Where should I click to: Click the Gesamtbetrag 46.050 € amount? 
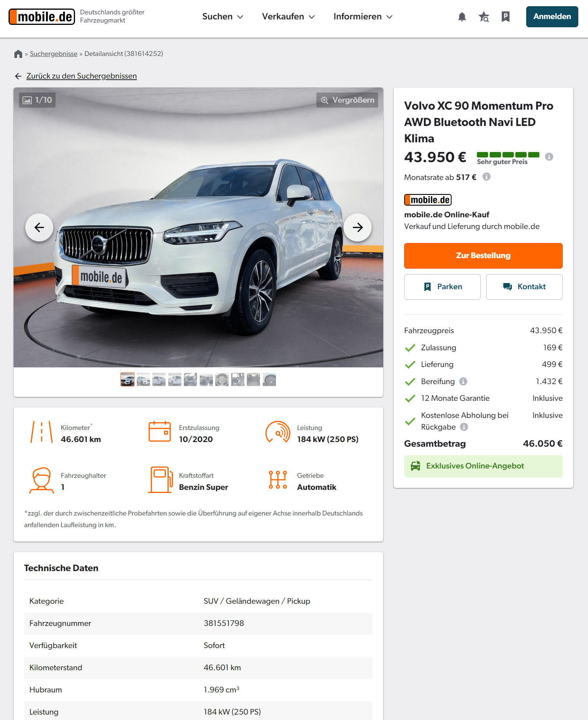pyautogui.click(x=543, y=444)
